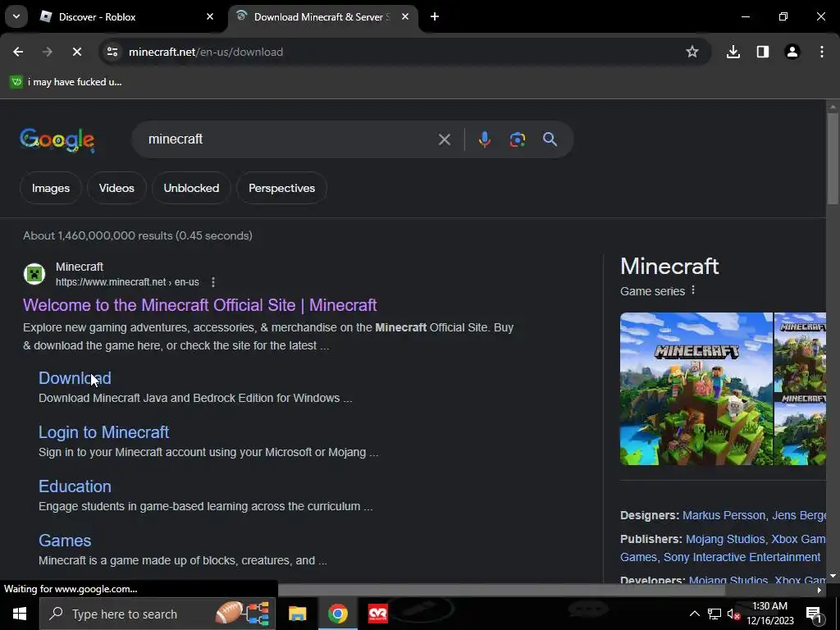840x630 pixels.
Task: Switch to Discover - Roblox tab
Action: (126, 16)
